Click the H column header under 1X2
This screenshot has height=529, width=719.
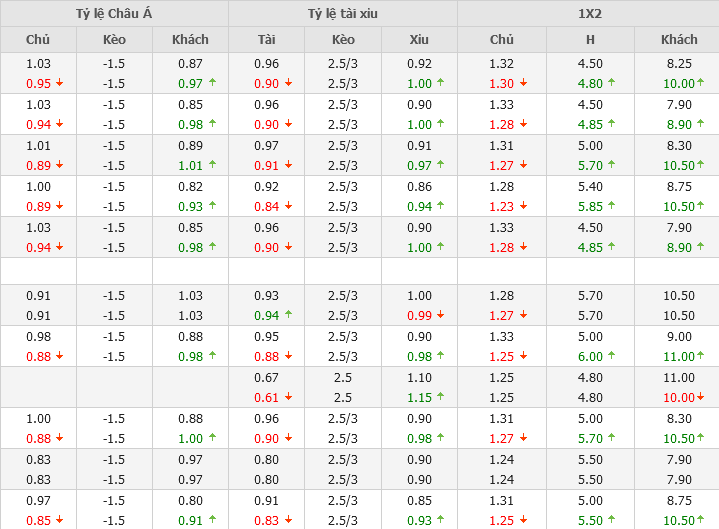tap(590, 40)
